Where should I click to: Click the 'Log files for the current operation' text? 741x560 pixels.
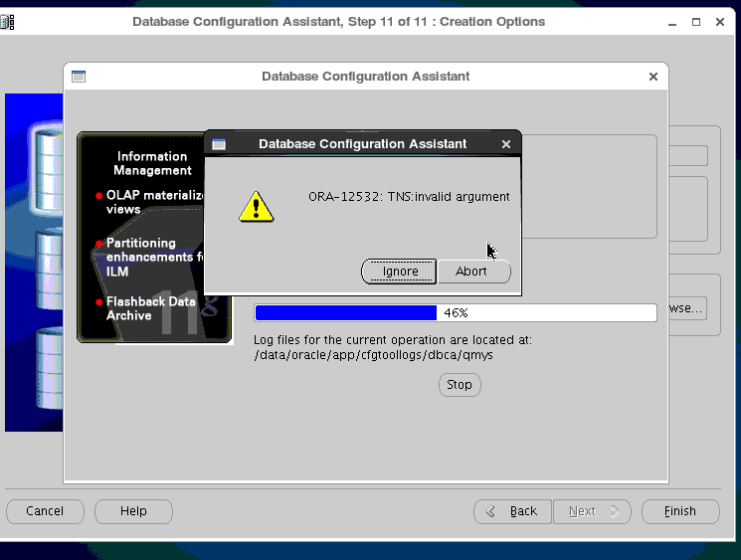393,340
